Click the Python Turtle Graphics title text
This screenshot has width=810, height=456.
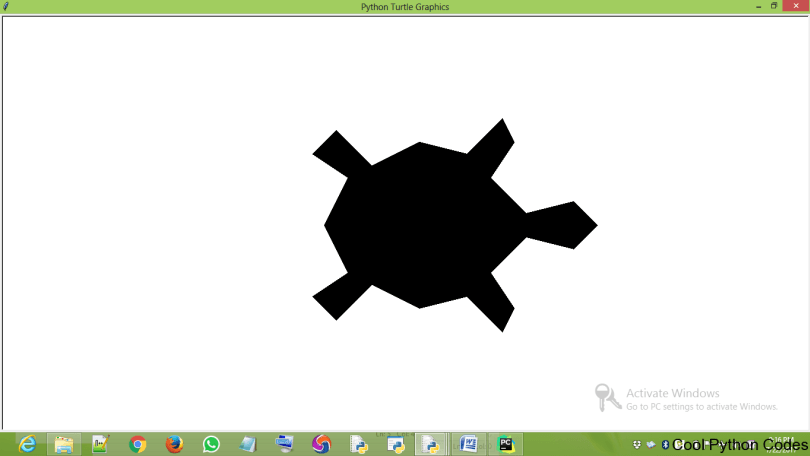405,7
